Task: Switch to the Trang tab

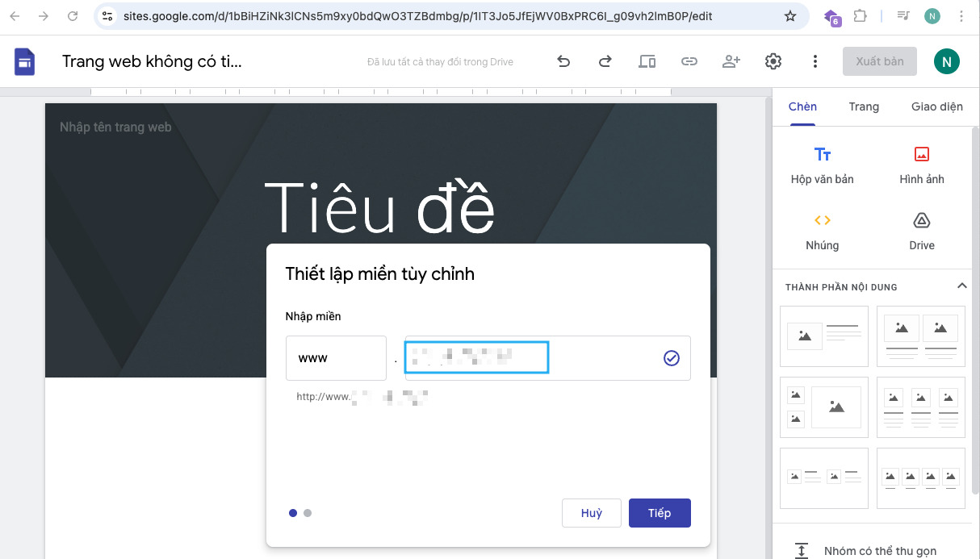Action: click(864, 106)
